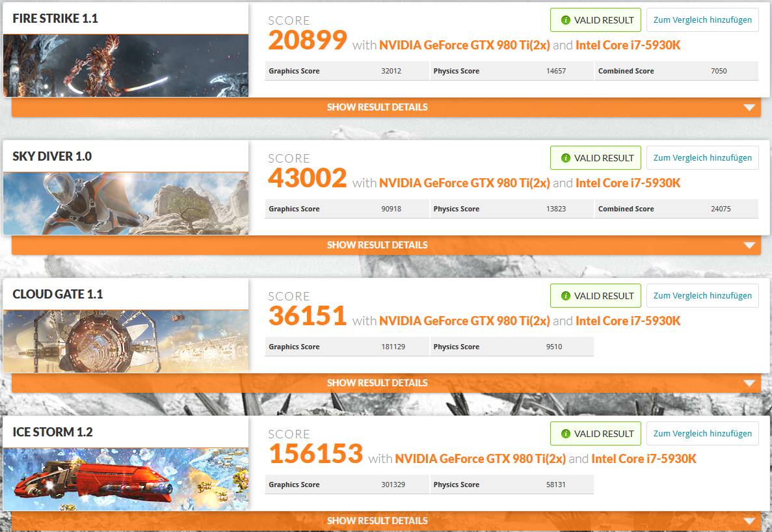The image size is (772, 532).
Task: Open the Cloud Gate benchmark thumbnail image
Action: click(126, 341)
